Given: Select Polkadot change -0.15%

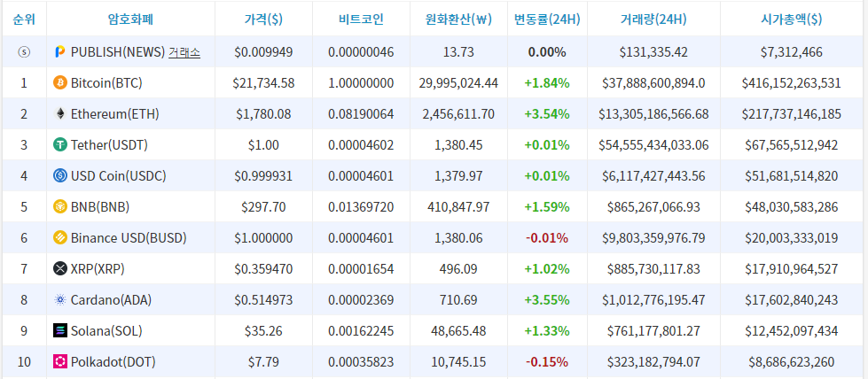Looking at the screenshot, I should pyautogui.click(x=547, y=362).
